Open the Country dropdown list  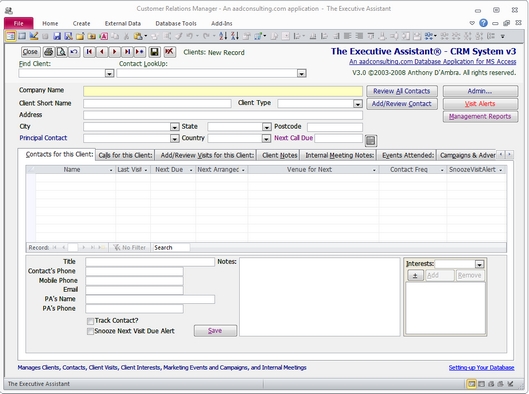(x=266, y=139)
